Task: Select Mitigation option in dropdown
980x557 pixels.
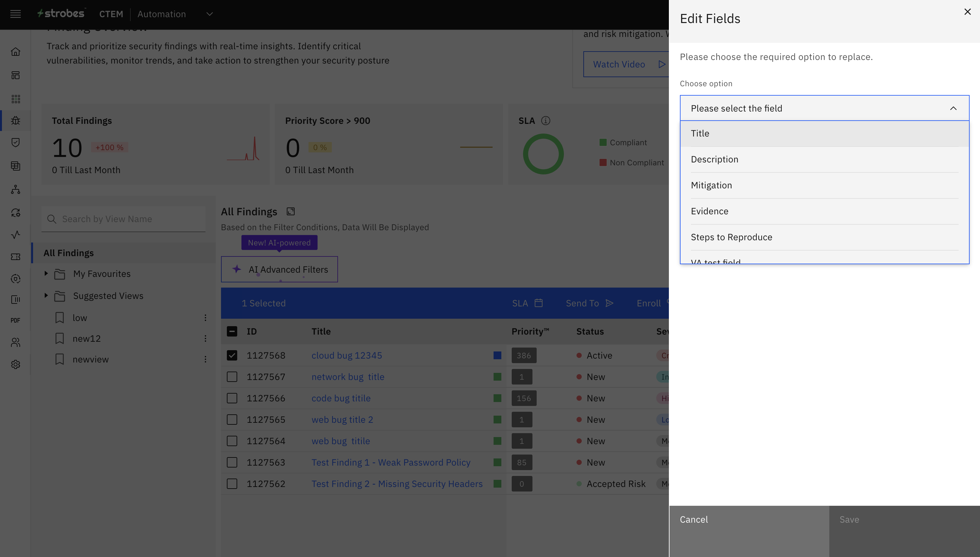Action: coord(711,185)
